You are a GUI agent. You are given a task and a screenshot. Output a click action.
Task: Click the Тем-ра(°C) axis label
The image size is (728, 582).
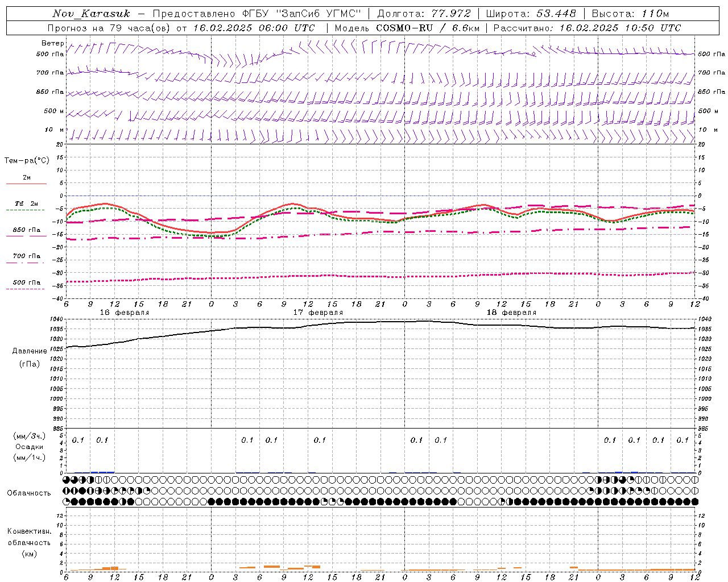(x=27, y=161)
